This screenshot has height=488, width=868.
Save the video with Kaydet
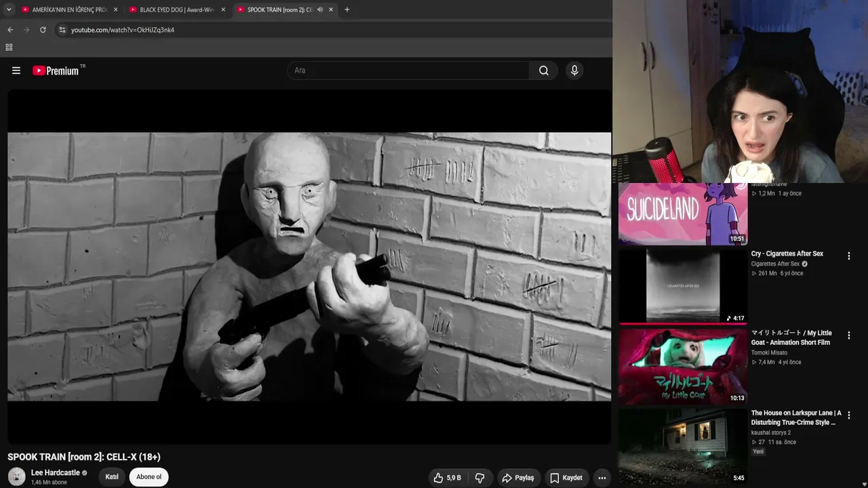click(566, 478)
